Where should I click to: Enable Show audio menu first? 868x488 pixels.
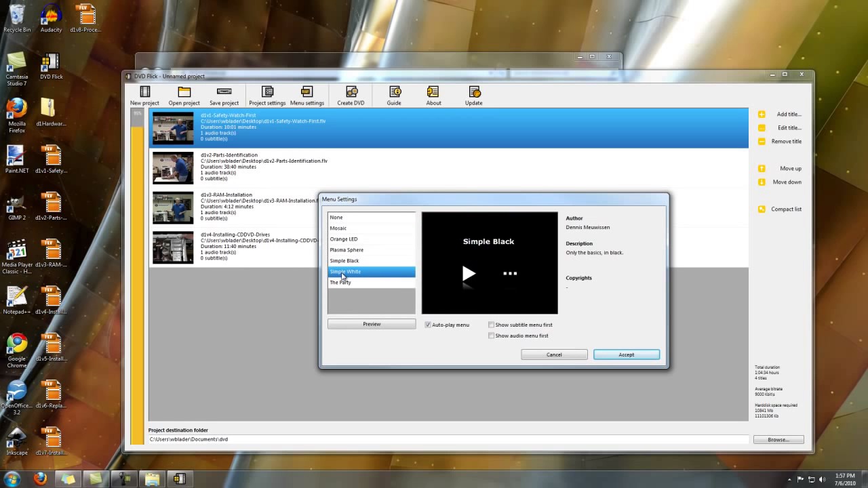coord(491,335)
